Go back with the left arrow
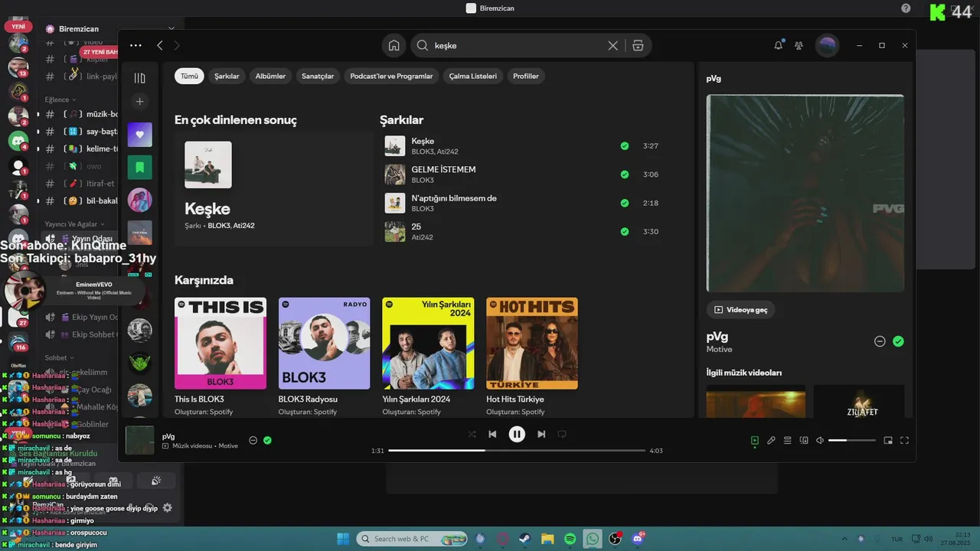Image resolution: width=980 pixels, height=551 pixels. [160, 46]
